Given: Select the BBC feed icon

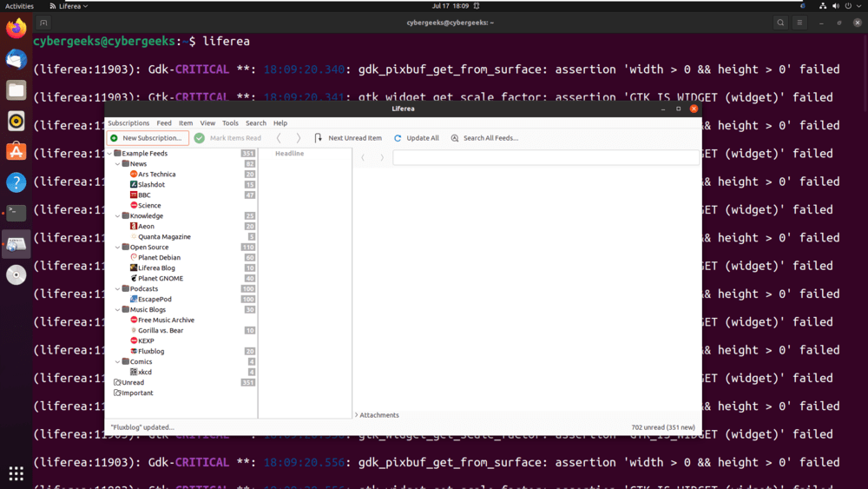Looking at the screenshot, I should pyautogui.click(x=134, y=195).
